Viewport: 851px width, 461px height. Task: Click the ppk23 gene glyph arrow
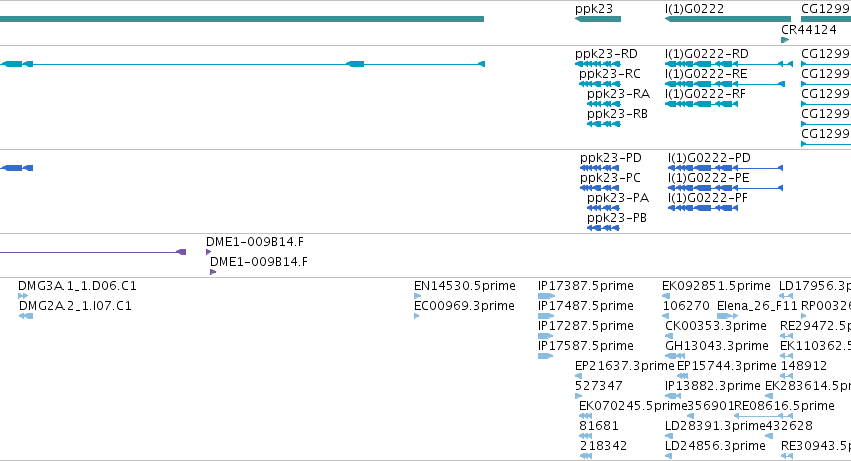[598, 19]
